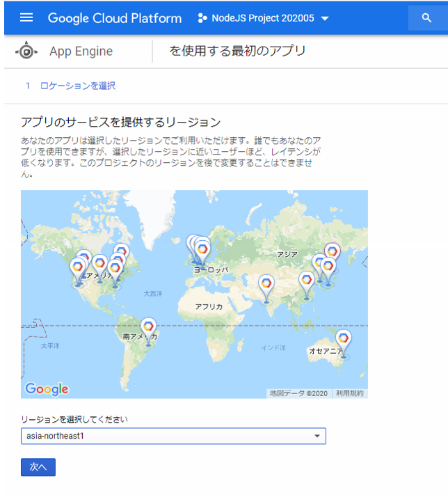The image size is (448, 495).
Task: Click the NodeJS Project icon in header
Action: tap(202, 18)
